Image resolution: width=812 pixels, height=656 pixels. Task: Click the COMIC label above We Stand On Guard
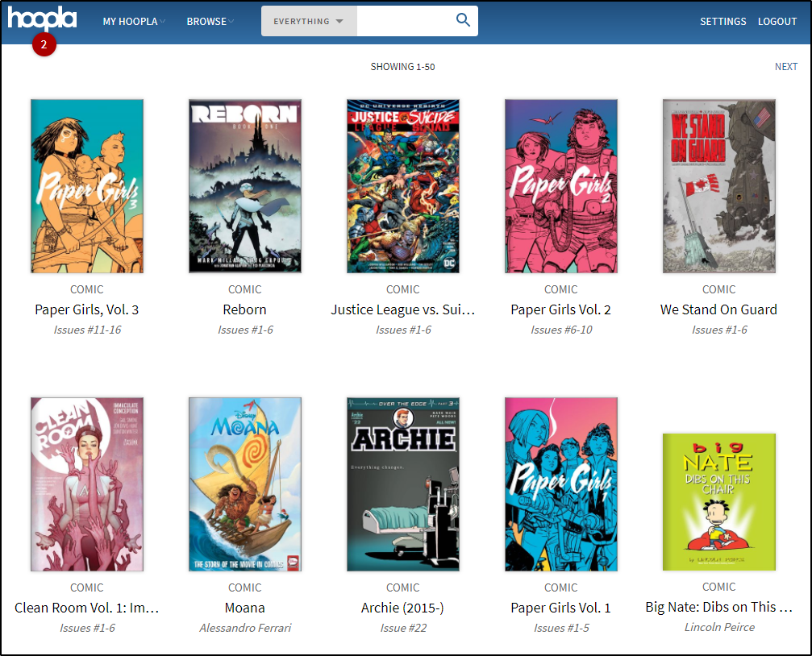[x=718, y=289]
